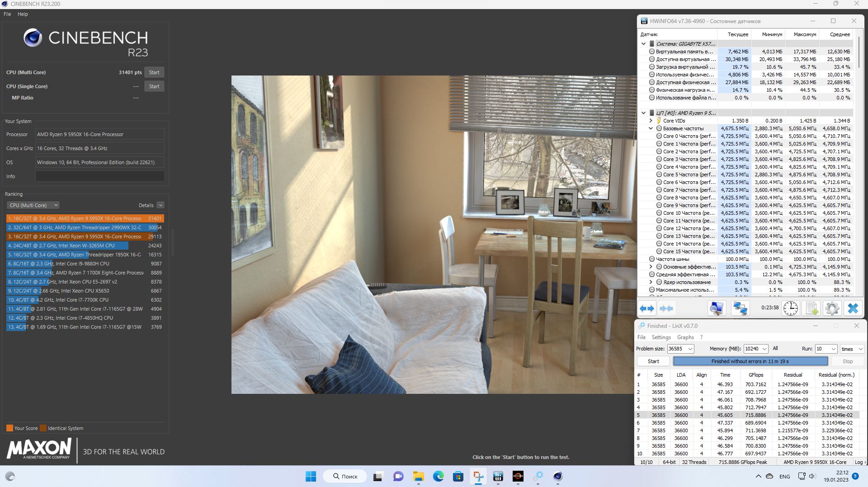
Task: Open LinX File menu
Action: [642, 337]
